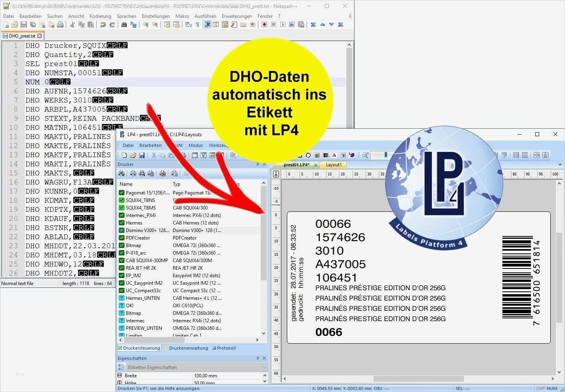This screenshot has width=565, height=392.
Task: Select the Domino V300+ 128 printer row
Action: pyautogui.click(x=189, y=230)
